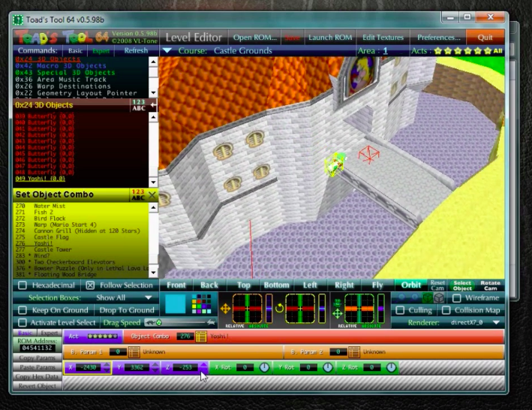Click the back arrow beside 3D Objects header

coord(153,105)
